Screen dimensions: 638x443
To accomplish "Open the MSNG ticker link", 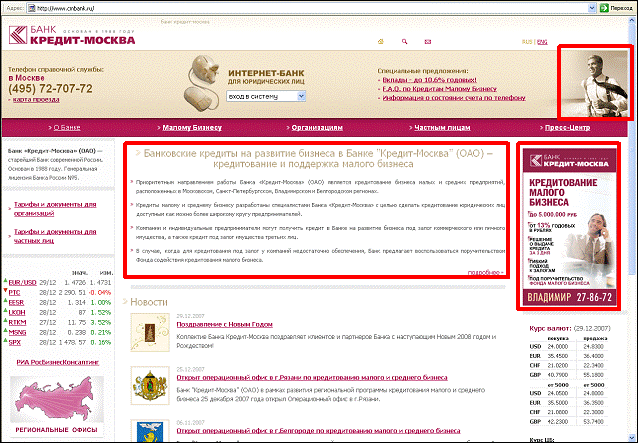I will [17, 332].
